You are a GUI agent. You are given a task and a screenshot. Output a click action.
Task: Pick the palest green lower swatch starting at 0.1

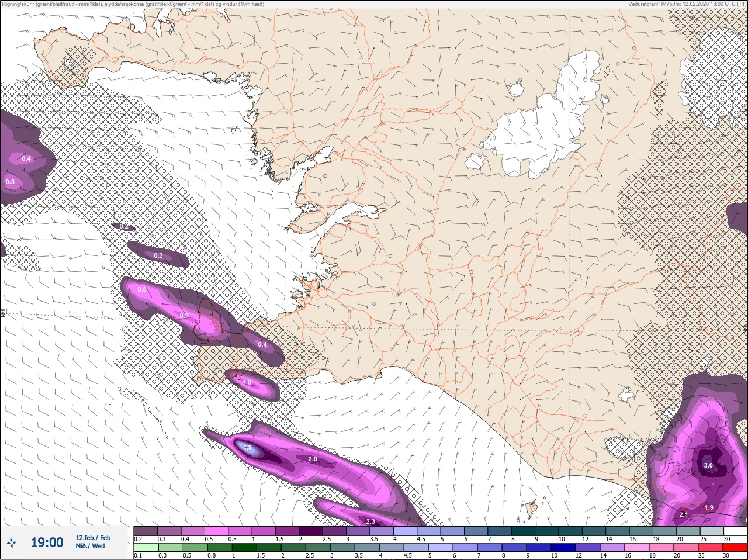coord(146,548)
